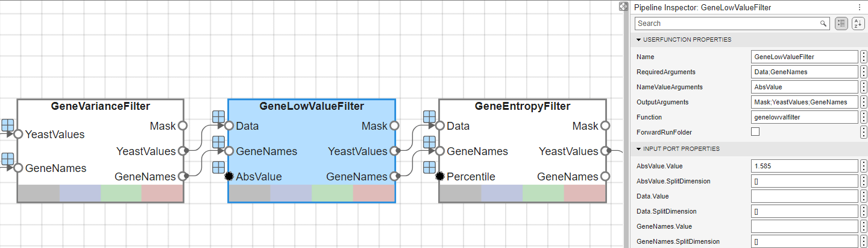The image size is (868, 248).
Task: Switch to grouped property view
Action: [x=841, y=24]
